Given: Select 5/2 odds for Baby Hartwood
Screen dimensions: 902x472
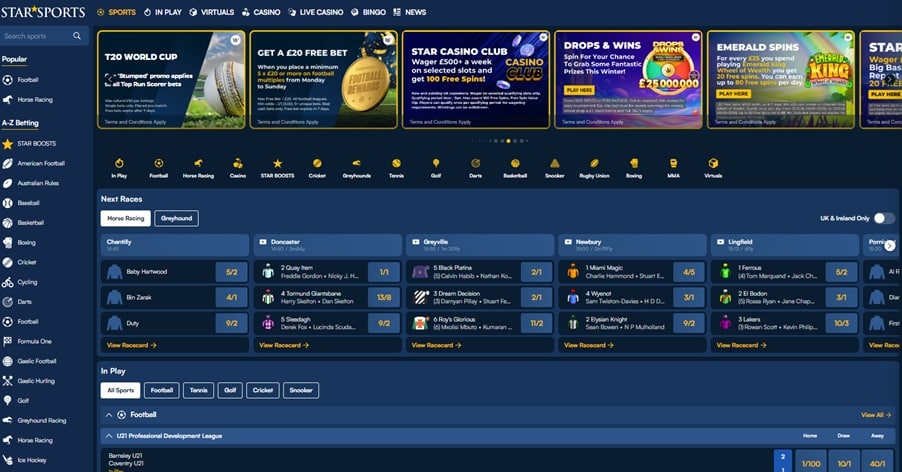Looking at the screenshot, I should (231, 272).
